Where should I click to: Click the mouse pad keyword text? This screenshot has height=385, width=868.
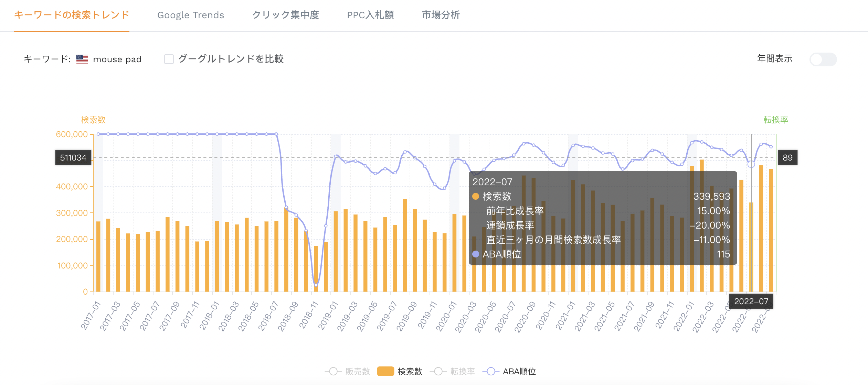117,59
